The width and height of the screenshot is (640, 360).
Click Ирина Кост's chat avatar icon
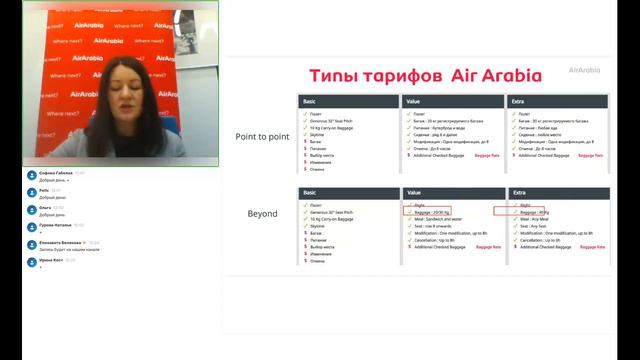(32, 262)
